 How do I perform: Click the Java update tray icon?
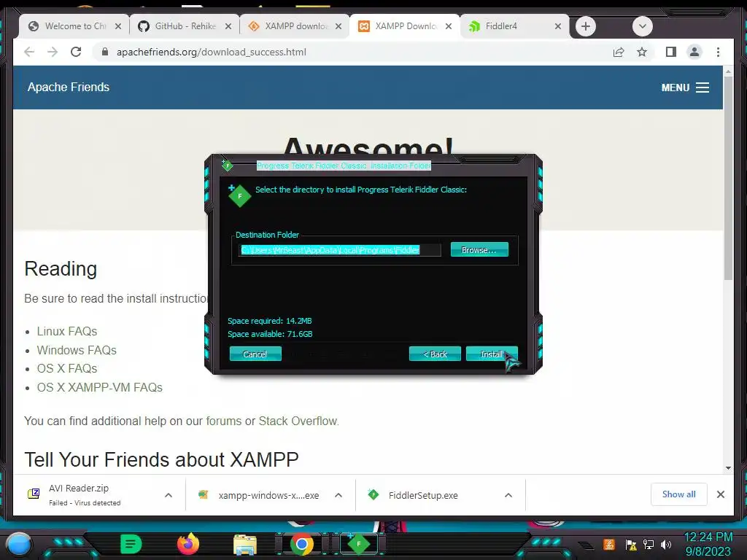point(609,544)
